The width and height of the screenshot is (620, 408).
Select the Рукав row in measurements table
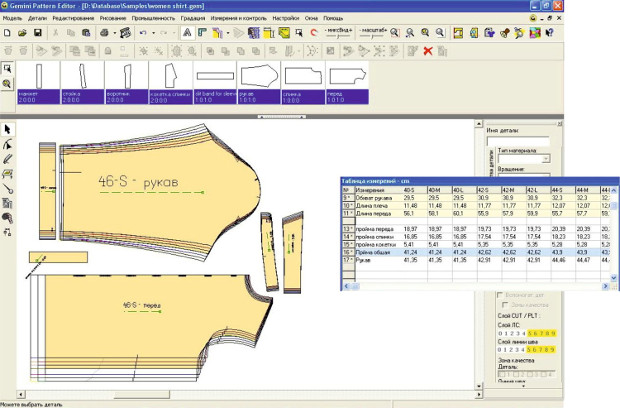pyautogui.click(x=372, y=260)
